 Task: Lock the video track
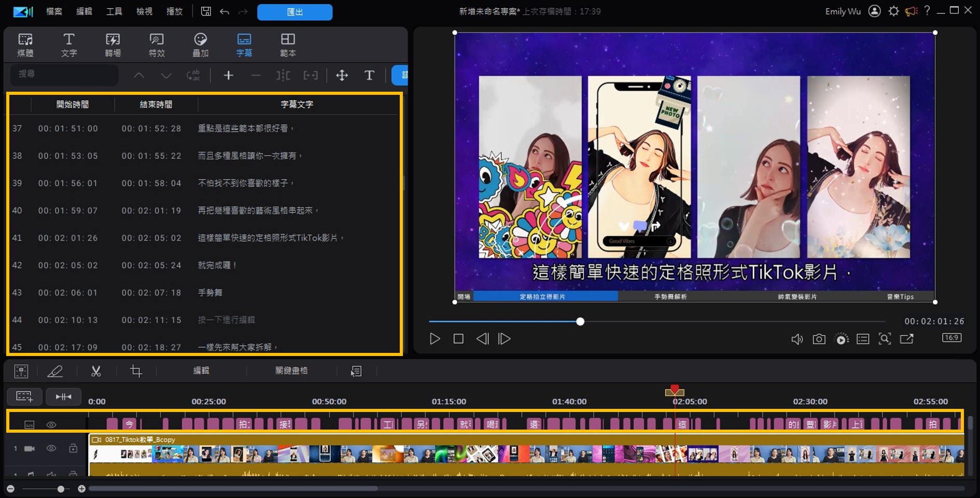click(72, 448)
